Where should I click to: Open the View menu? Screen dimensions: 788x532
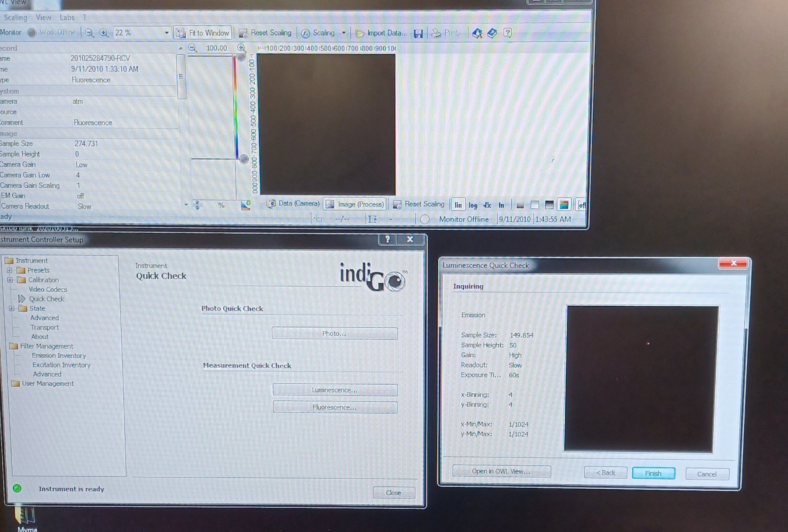coord(43,17)
